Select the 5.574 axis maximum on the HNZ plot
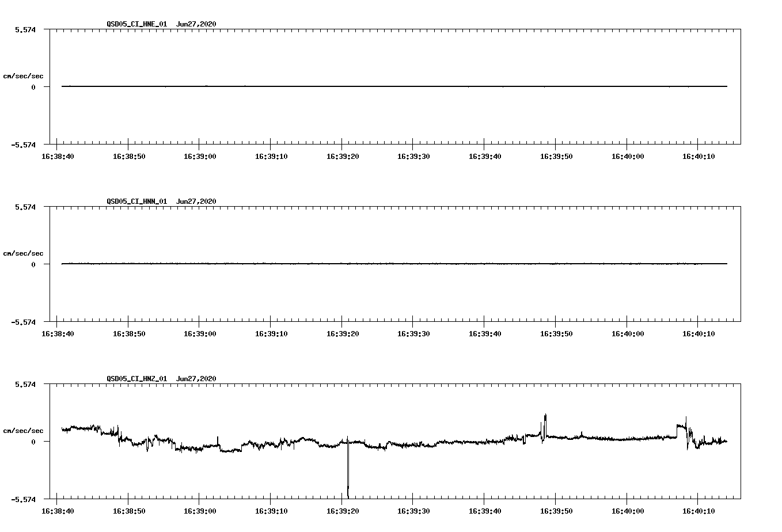 [x=25, y=384]
